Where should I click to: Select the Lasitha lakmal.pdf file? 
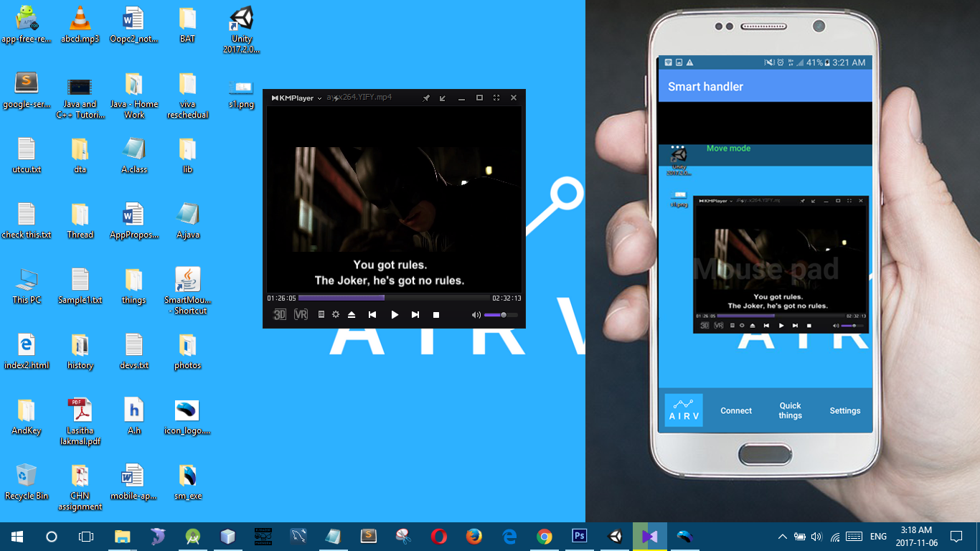(x=80, y=421)
